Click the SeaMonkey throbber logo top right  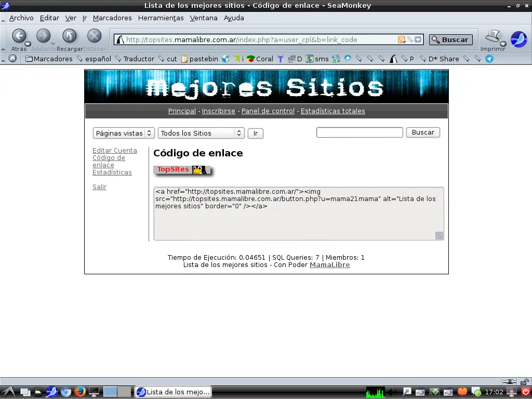tap(520, 38)
